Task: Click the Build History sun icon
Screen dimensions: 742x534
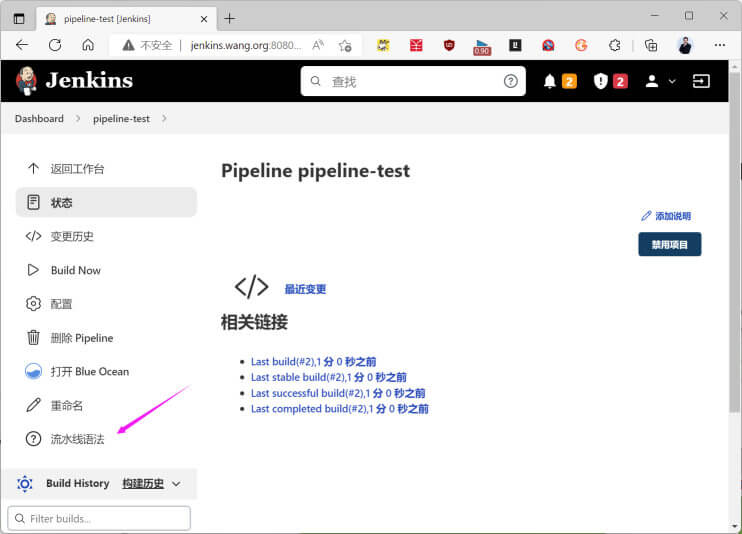Action: pos(25,484)
